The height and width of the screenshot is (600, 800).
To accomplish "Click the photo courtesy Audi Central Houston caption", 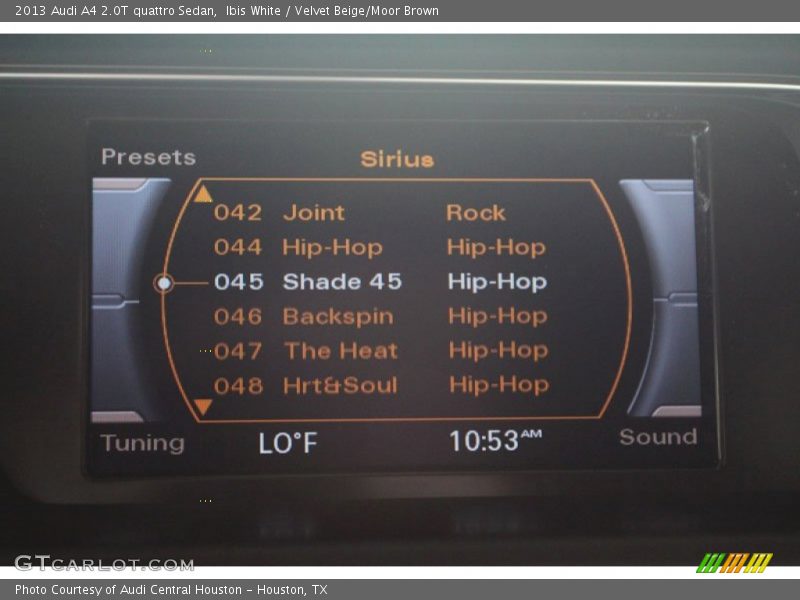I will point(171,590).
